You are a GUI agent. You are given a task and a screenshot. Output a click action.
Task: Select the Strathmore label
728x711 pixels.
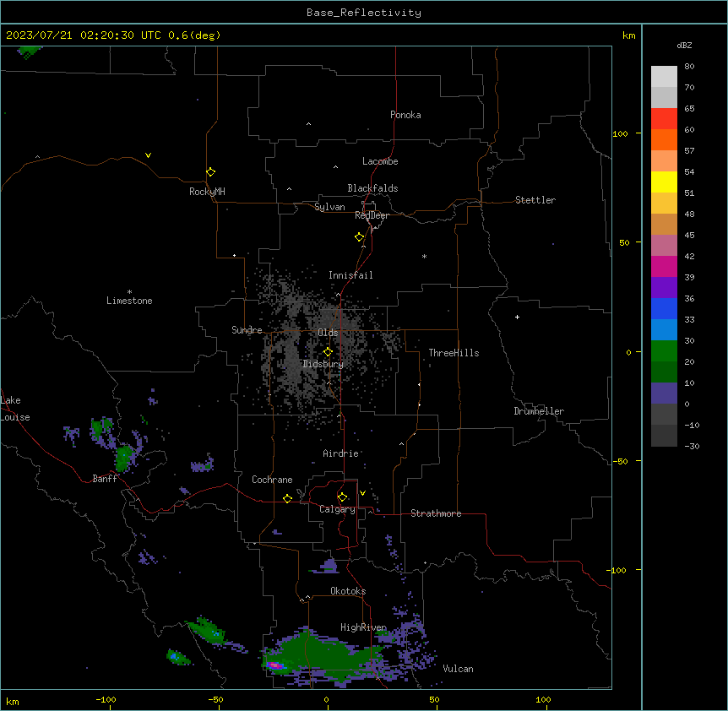[x=436, y=513]
